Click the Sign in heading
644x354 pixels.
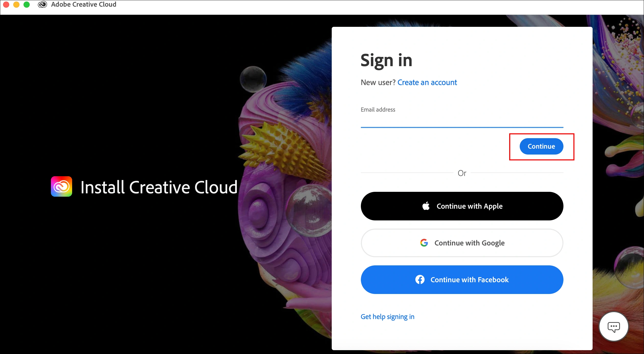tap(386, 61)
